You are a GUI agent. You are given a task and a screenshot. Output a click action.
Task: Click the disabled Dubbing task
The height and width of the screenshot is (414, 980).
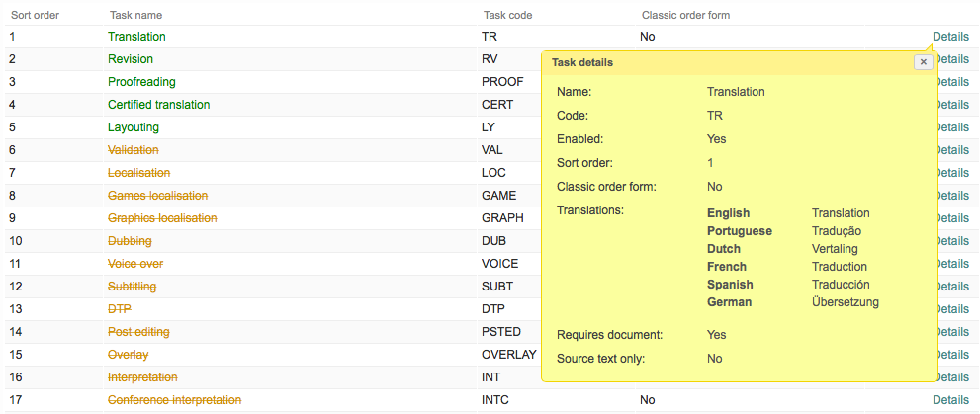(130, 241)
